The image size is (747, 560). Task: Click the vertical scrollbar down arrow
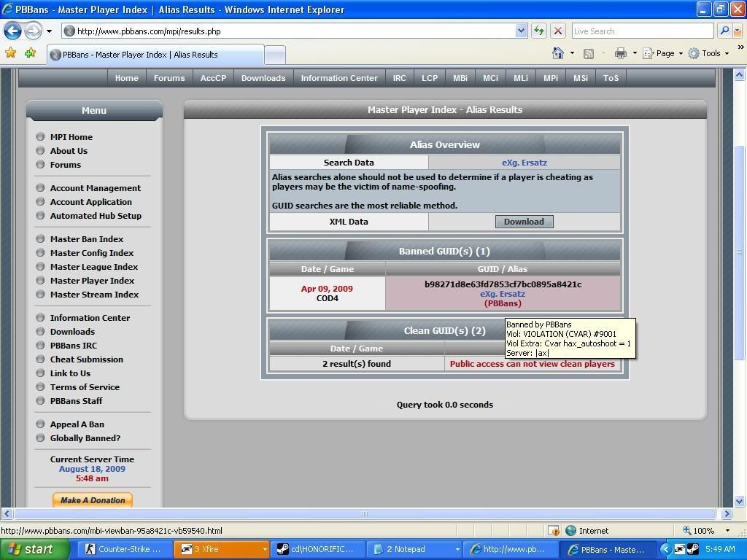click(x=740, y=501)
